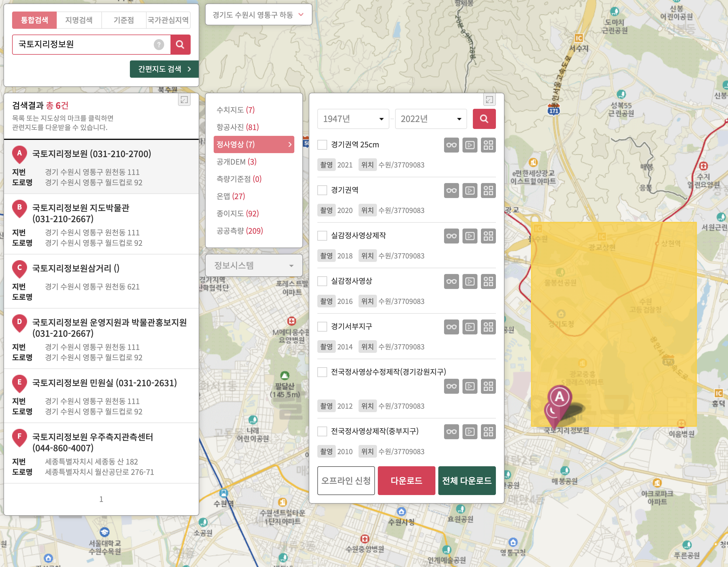Click 전체 다운로드 button
The width and height of the screenshot is (728, 567).
(467, 480)
